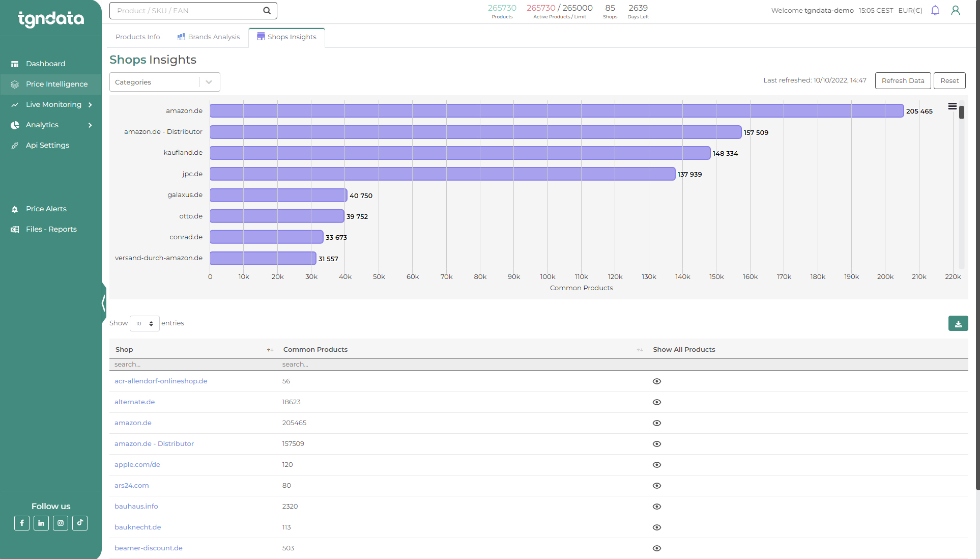This screenshot has height=559, width=980.
Task: Open the user profile icon
Action: click(x=956, y=11)
